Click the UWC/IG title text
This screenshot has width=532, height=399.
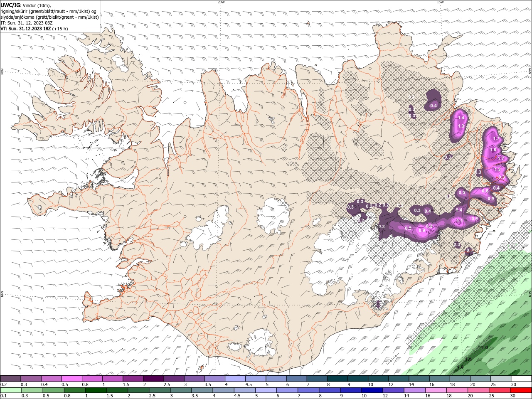[10, 5]
